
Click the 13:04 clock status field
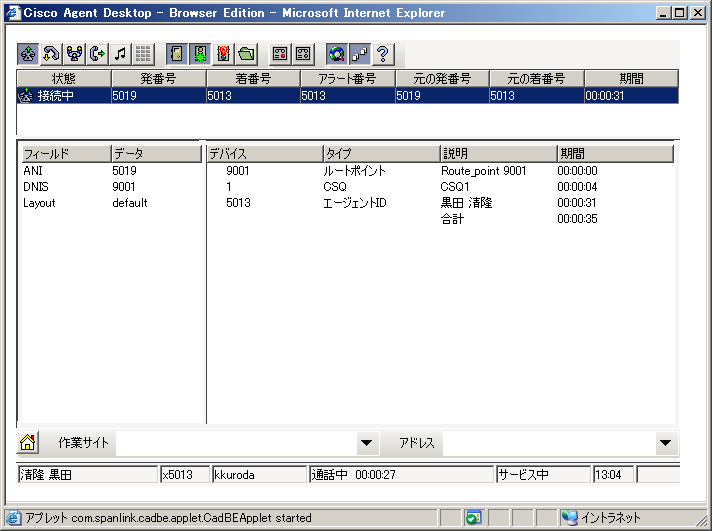tap(613, 475)
